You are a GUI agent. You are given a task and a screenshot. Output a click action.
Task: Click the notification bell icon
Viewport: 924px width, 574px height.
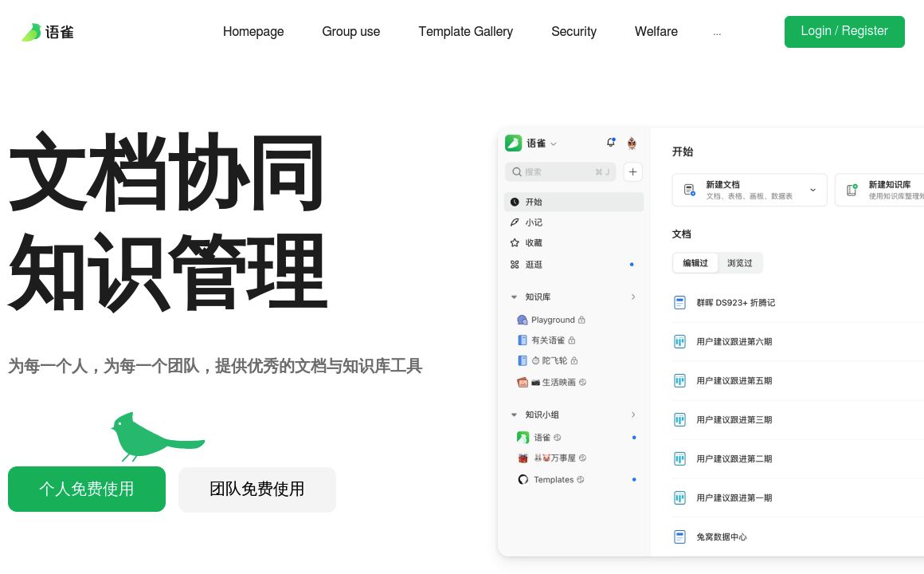pyautogui.click(x=611, y=143)
